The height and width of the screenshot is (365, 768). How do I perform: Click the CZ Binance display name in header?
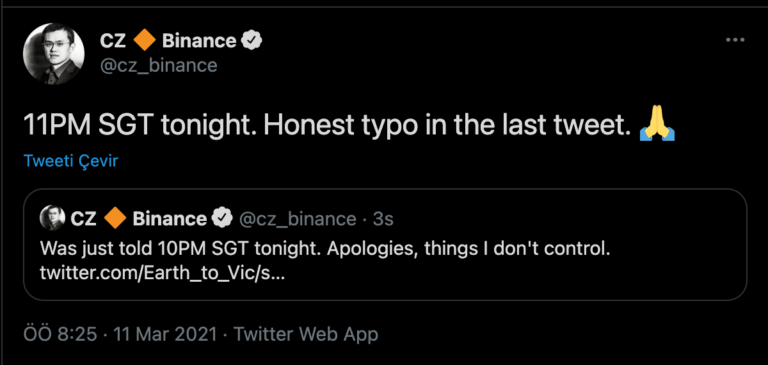[x=168, y=41]
